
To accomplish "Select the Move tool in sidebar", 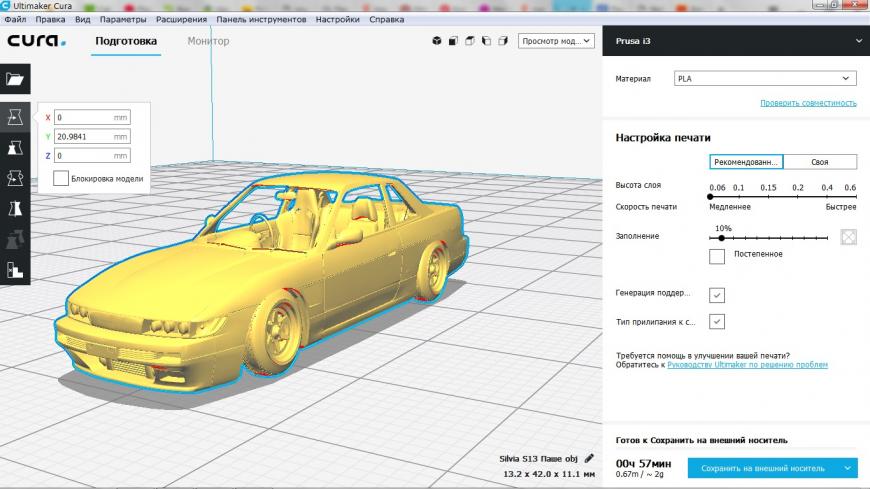I will [15, 117].
